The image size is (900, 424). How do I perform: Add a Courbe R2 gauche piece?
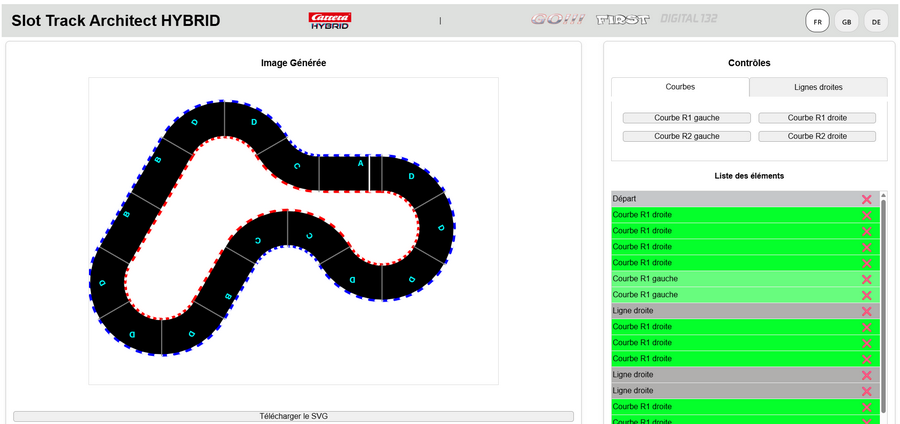(x=686, y=136)
